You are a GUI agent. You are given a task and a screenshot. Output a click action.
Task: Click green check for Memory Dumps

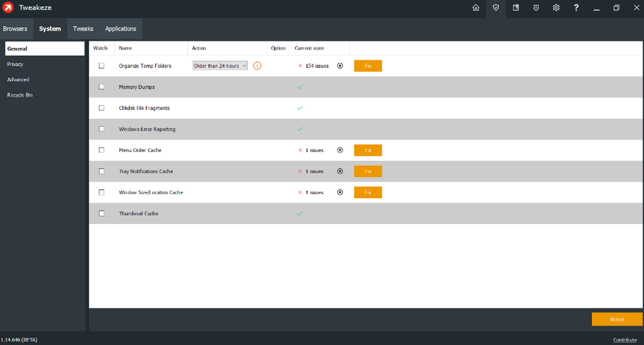coord(300,87)
